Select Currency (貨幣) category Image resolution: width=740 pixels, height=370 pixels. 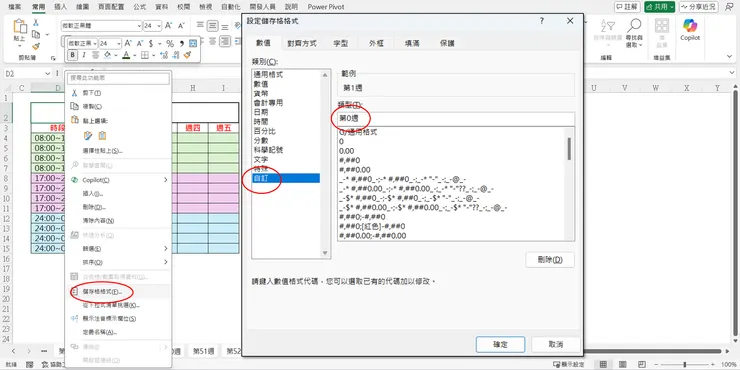[286, 93]
